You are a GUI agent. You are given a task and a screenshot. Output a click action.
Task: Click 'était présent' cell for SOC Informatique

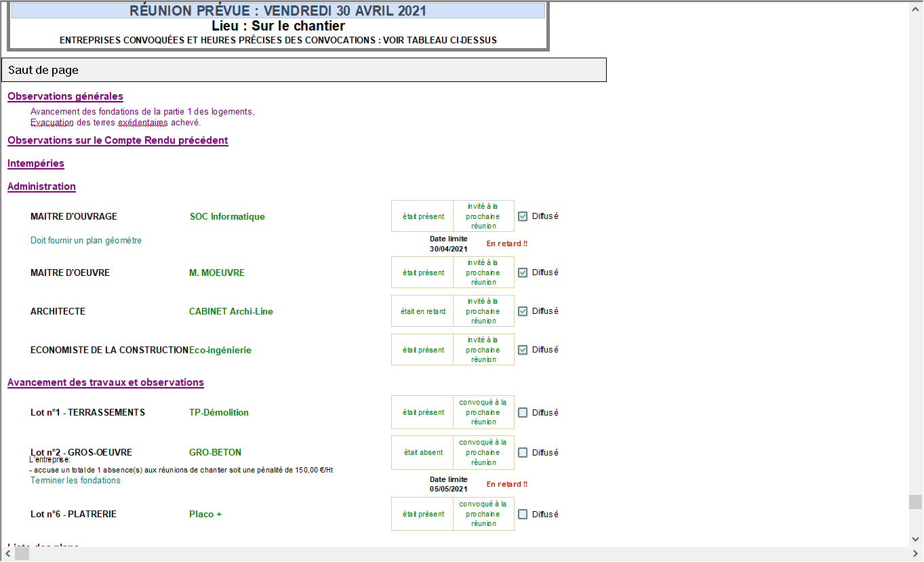423,216
